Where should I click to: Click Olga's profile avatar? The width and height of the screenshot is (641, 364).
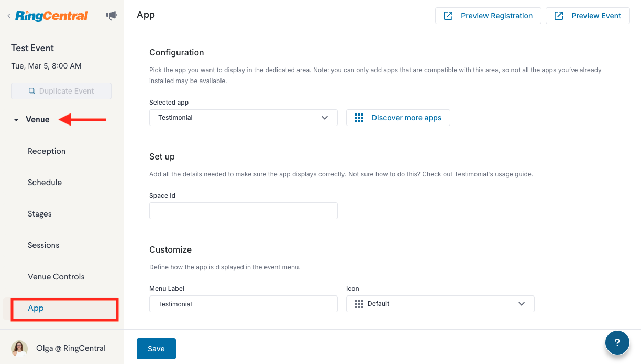pos(19,348)
